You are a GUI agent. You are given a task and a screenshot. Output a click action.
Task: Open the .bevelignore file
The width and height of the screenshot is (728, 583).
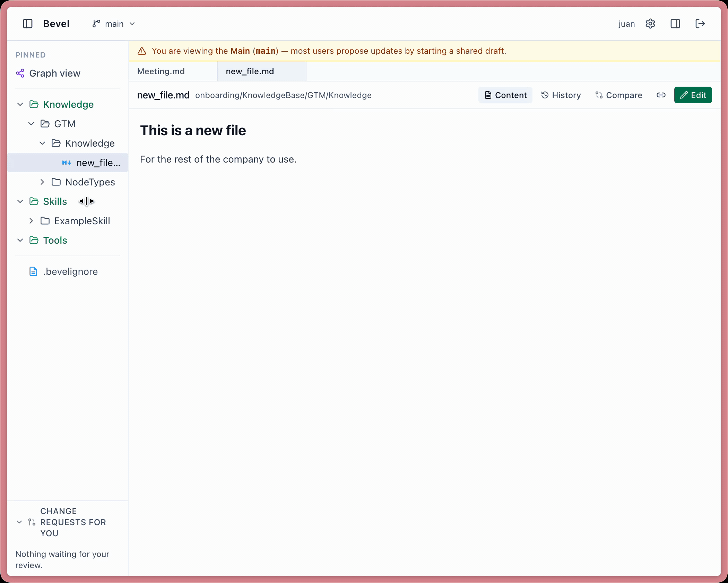(68, 271)
